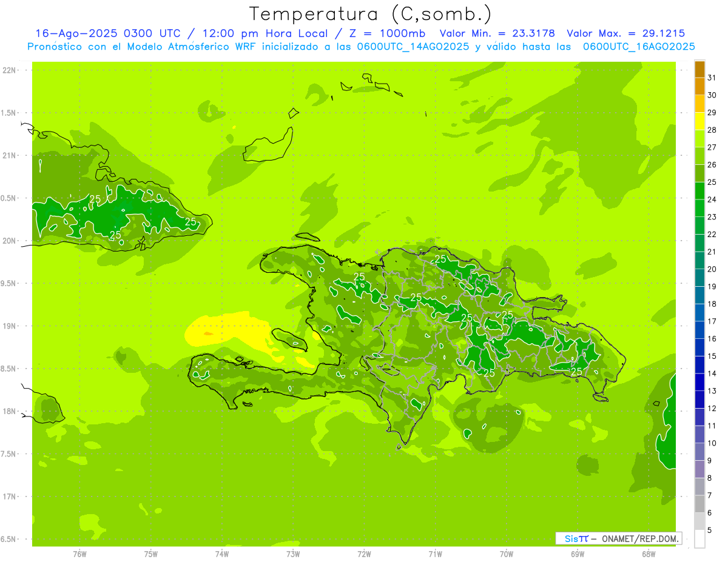Click the '17N' latitude axis label

click(8, 497)
